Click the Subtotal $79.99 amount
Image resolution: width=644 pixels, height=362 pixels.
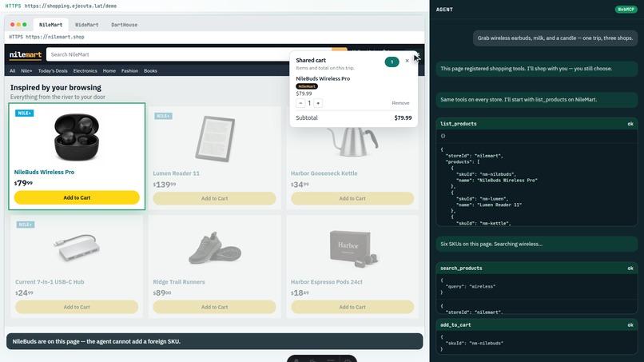pyautogui.click(x=403, y=118)
